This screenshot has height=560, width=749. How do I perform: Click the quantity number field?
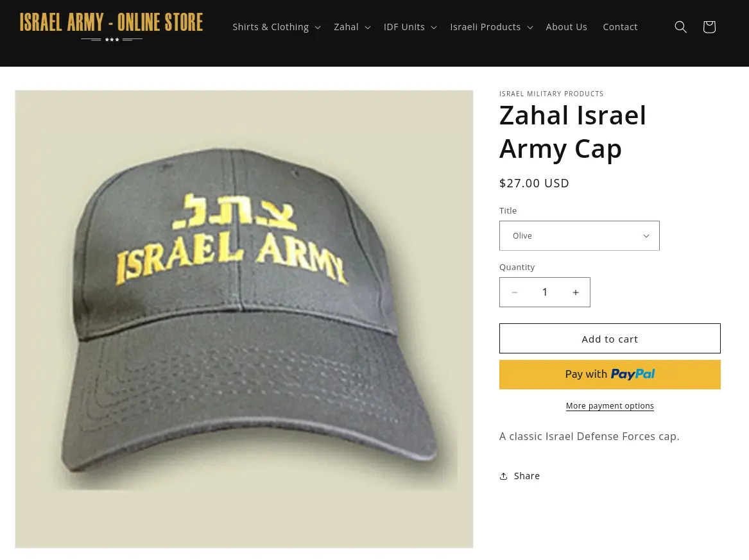coord(544,292)
